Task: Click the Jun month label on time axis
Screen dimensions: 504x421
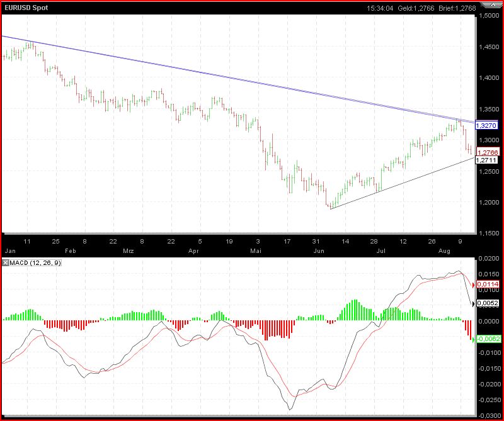Action: [319, 250]
